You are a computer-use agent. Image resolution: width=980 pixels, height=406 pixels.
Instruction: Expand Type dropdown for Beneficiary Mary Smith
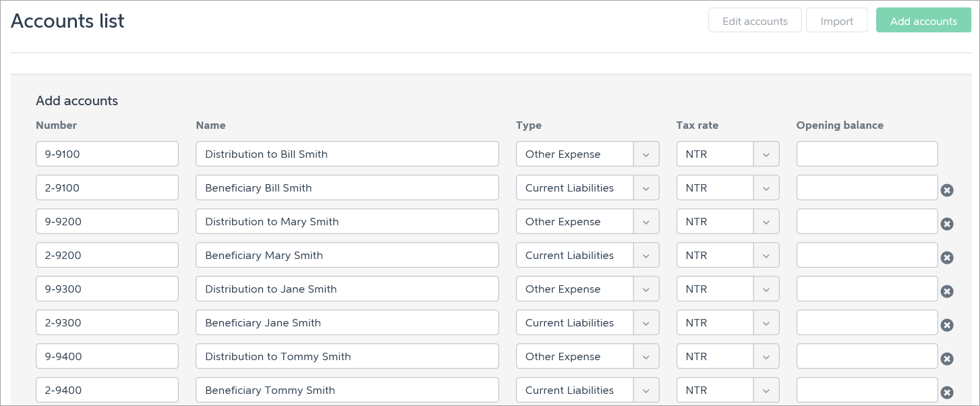click(645, 255)
